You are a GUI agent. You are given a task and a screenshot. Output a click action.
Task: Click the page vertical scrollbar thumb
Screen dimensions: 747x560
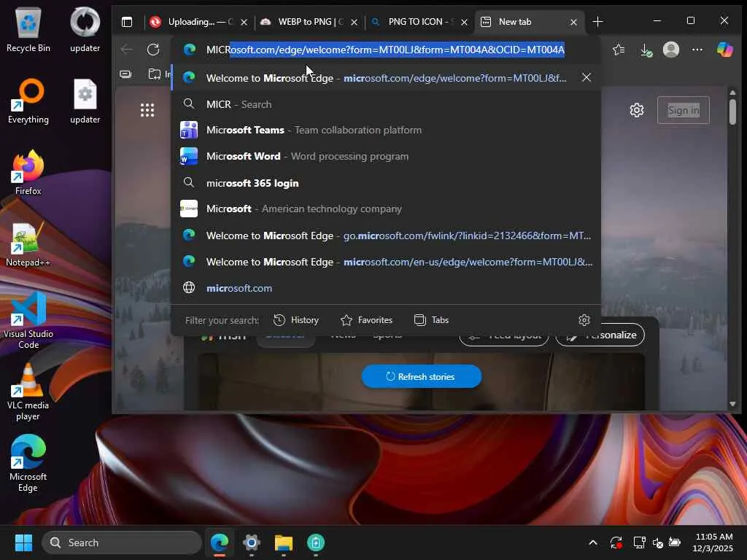(732, 111)
